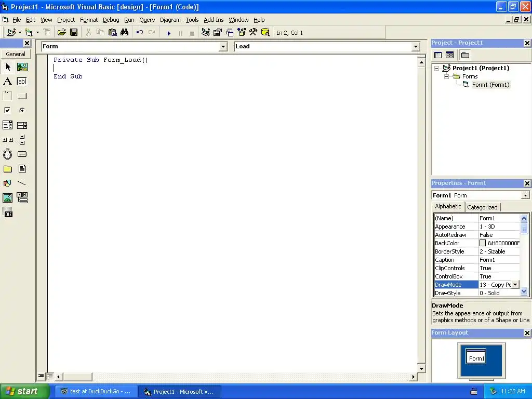This screenshot has height=399, width=532.
Task: Select the Image control tool
Action: coord(8,198)
